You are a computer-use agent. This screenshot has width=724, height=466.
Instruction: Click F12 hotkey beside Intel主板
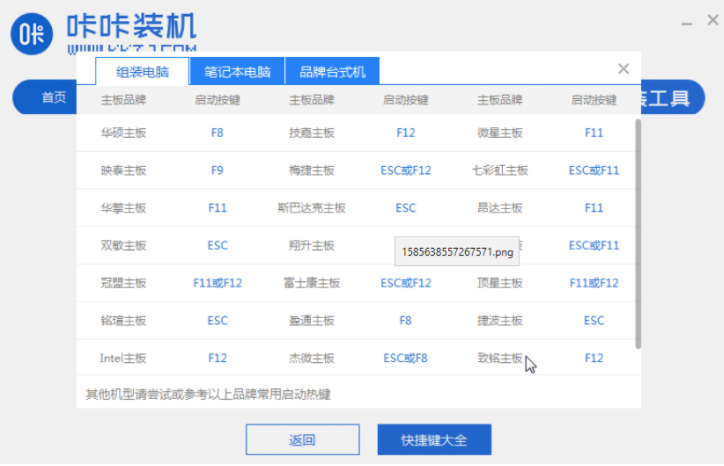tap(217, 358)
